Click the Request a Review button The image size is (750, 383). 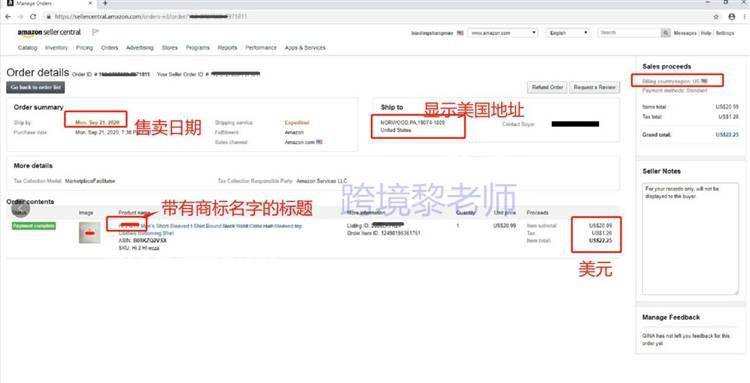595,88
